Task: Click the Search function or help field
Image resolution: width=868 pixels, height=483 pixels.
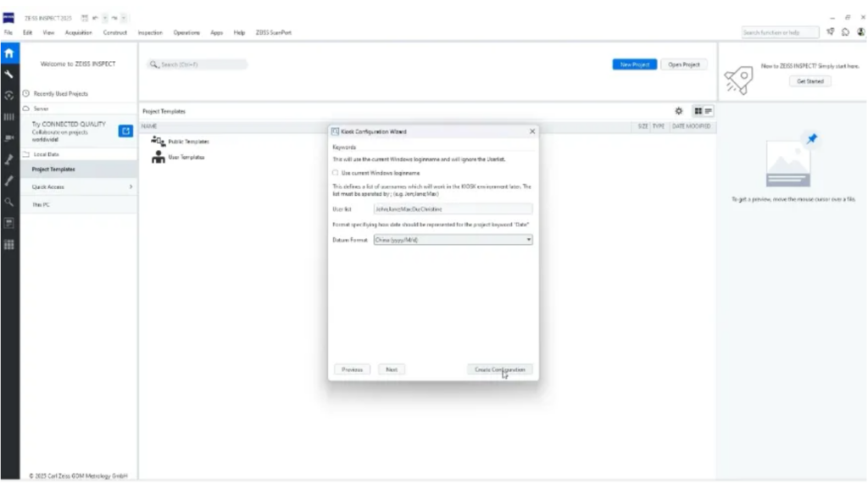Action: coord(780,33)
